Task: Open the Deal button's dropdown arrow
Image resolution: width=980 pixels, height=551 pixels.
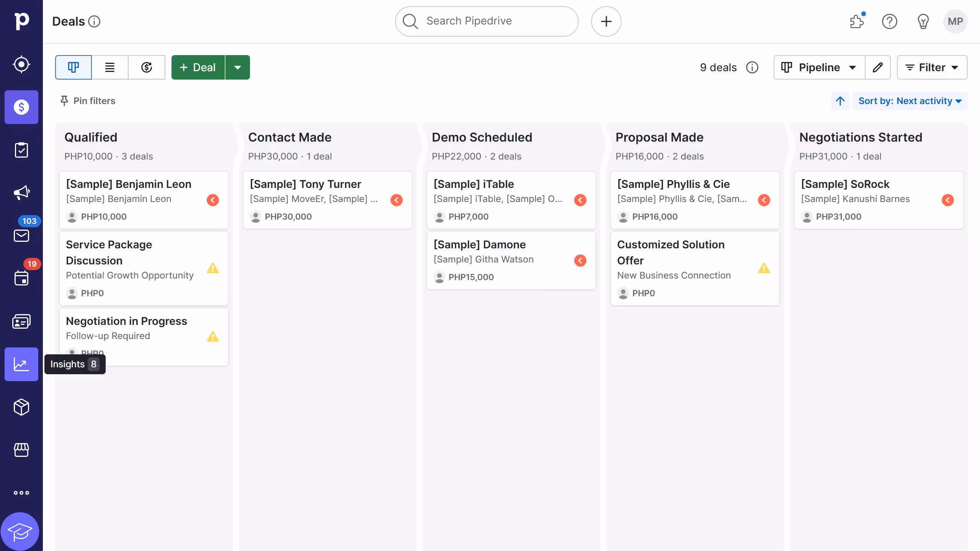Action: tap(238, 67)
